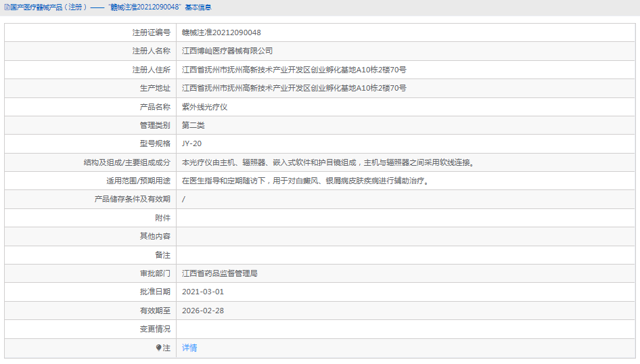The width and height of the screenshot is (640, 364).
Task: Click the 其他内容 row label
Action: coord(155,236)
